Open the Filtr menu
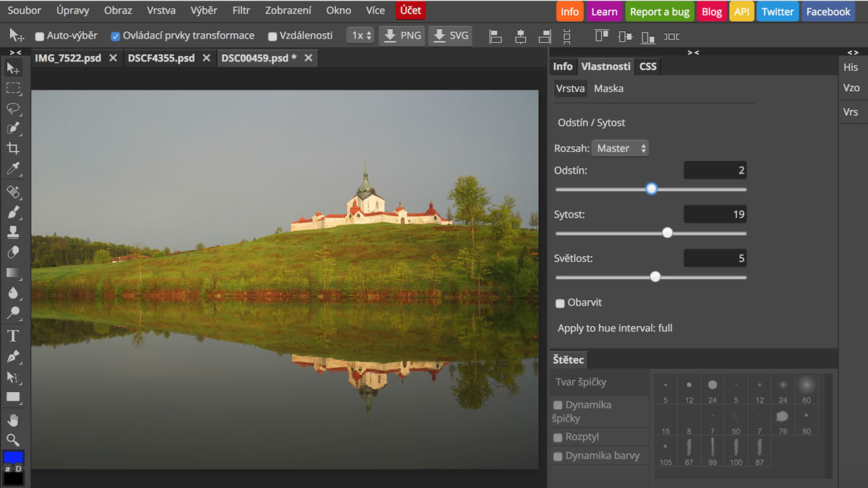This screenshot has height=488, width=868. click(241, 11)
